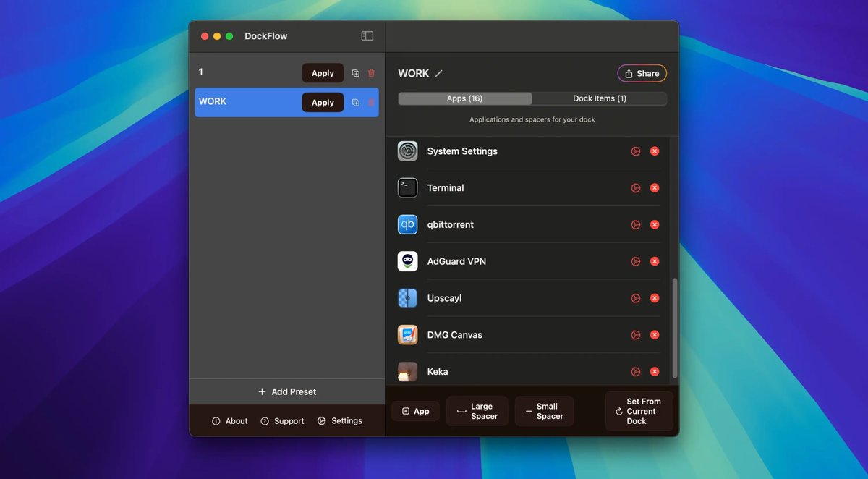The height and width of the screenshot is (479, 868).
Task: Duplicate preset 1 using copy icon
Action: (x=355, y=72)
